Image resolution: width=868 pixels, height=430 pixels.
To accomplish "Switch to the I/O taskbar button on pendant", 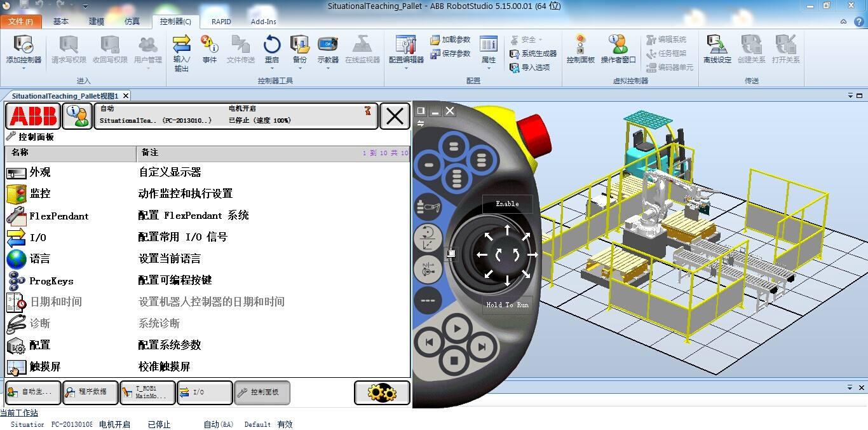I will (205, 392).
